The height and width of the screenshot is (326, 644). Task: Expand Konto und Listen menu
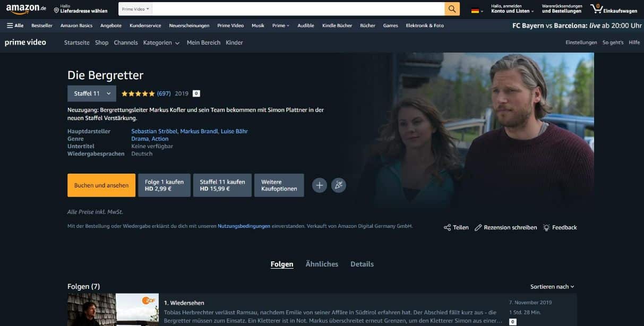(512, 9)
